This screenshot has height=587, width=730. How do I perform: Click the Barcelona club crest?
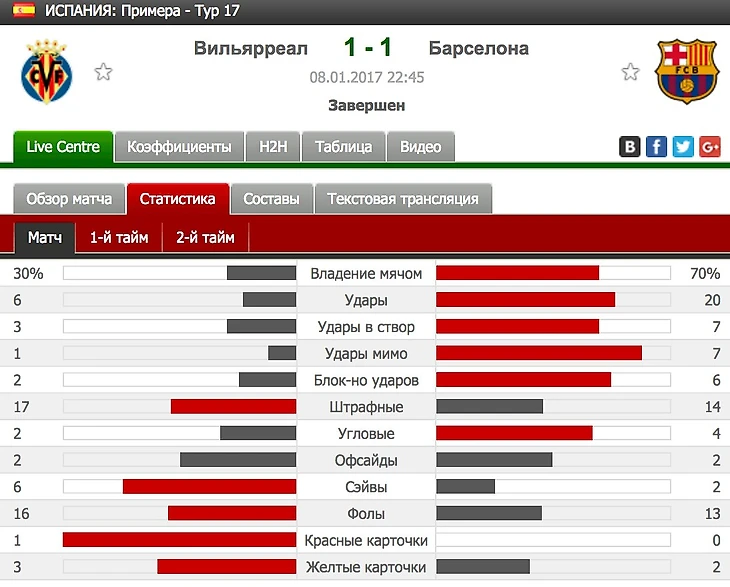click(x=685, y=71)
